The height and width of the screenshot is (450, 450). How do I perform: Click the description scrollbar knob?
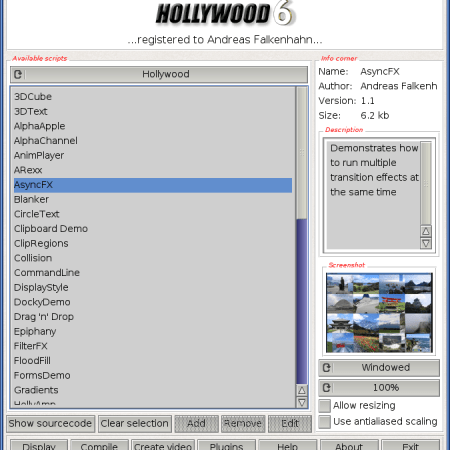(x=426, y=183)
